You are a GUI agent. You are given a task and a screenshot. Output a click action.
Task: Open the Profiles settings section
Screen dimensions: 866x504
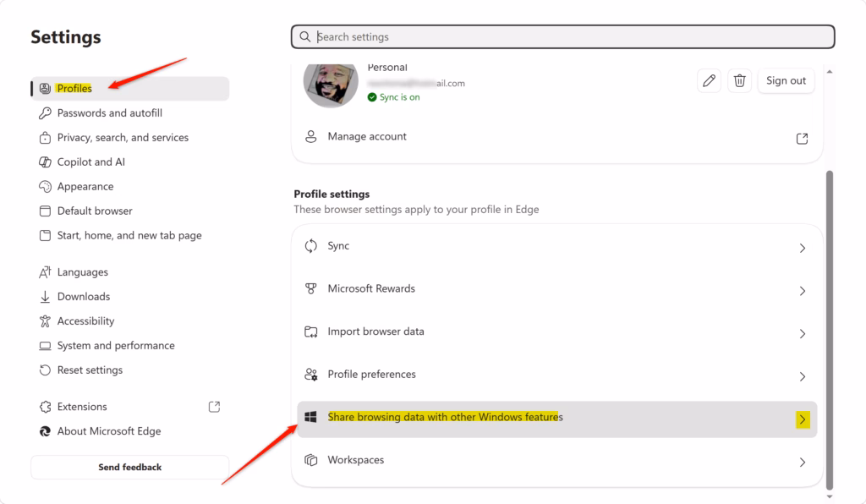pyautogui.click(x=129, y=88)
